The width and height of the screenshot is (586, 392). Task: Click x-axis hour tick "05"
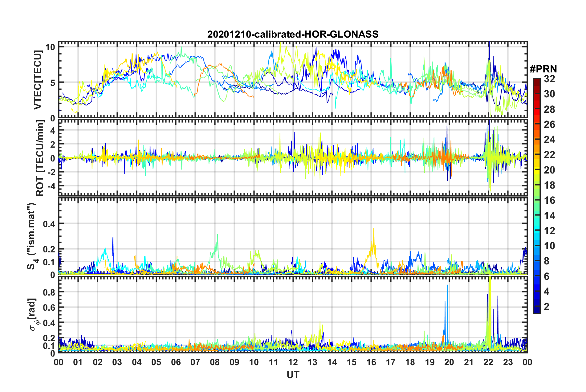click(x=156, y=362)
